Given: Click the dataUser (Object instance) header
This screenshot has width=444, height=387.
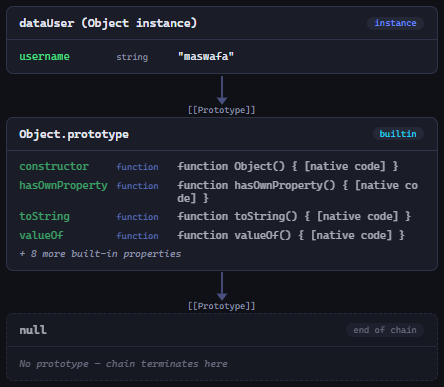Looking at the screenshot, I should click(108, 23).
